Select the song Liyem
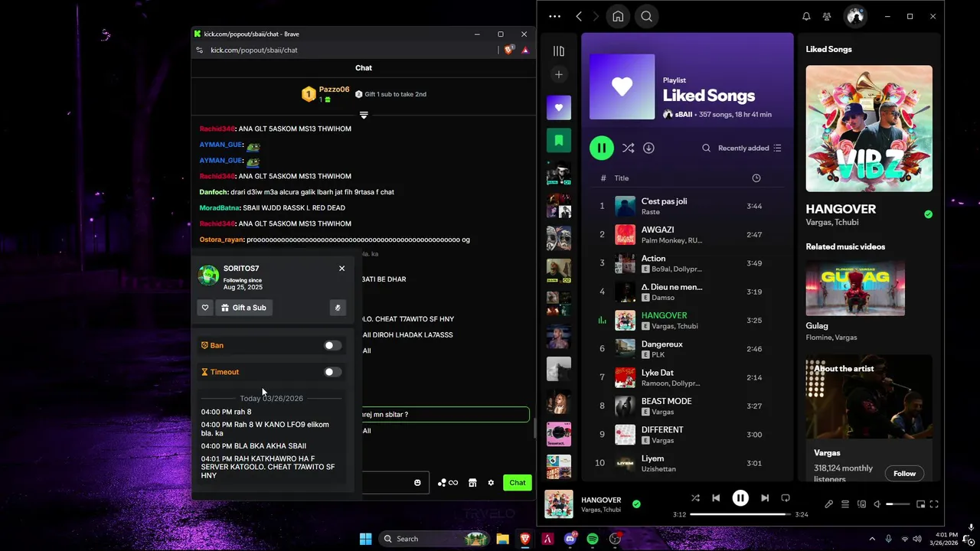Viewport: 980px width, 551px height. 688,463
